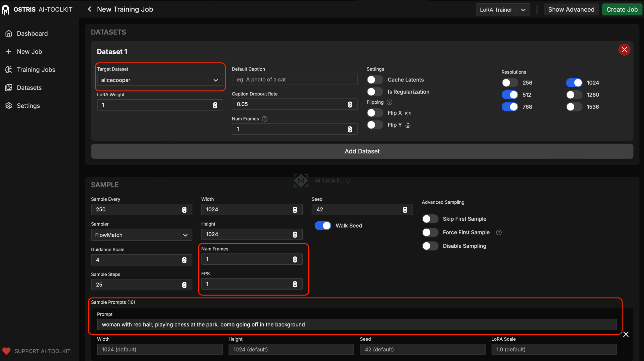Screen dimensions: 644x361
Task: Click the Default Caption input field
Action: point(295,80)
